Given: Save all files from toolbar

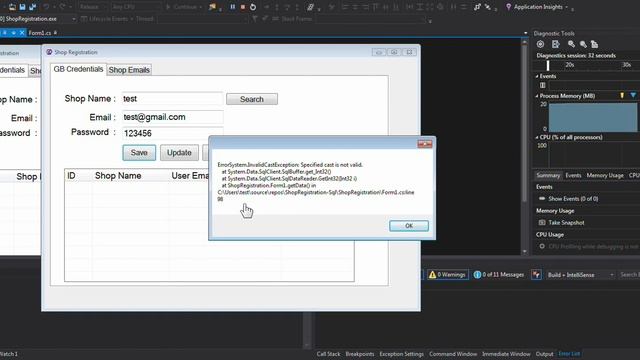Looking at the screenshot, I should [33, 7].
